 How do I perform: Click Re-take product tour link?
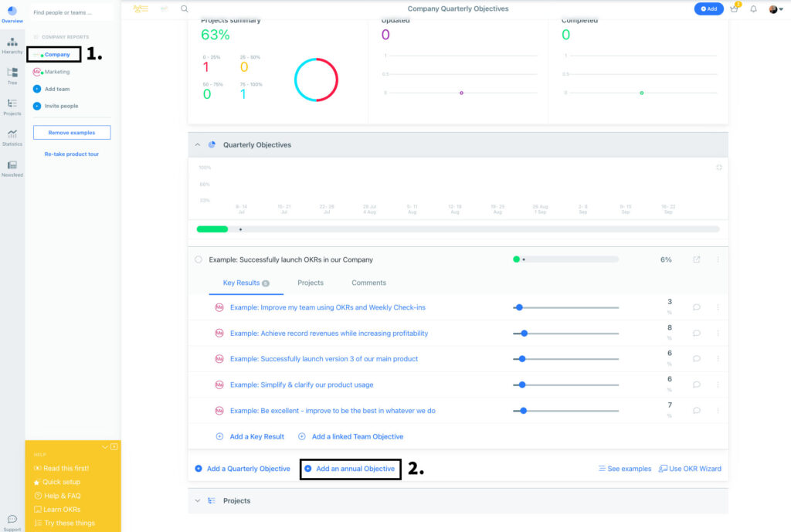[72, 154]
